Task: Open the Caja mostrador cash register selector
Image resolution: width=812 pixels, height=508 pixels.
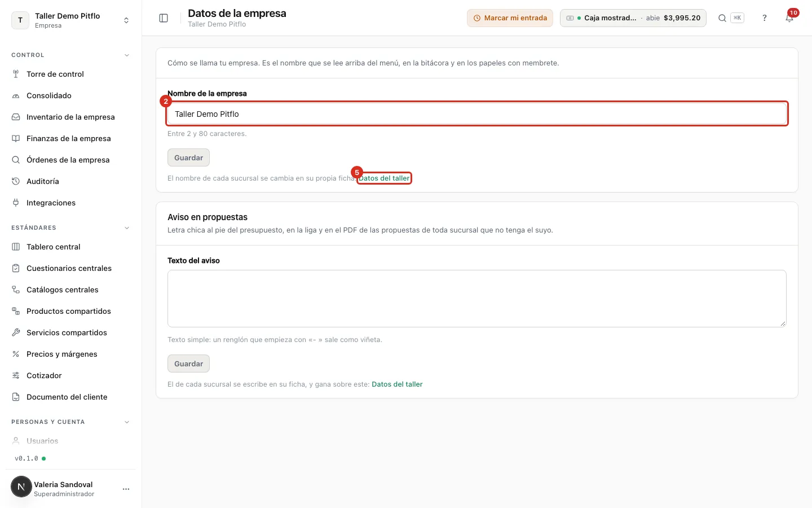Action: pyautogui.click(x=633, y=18)
